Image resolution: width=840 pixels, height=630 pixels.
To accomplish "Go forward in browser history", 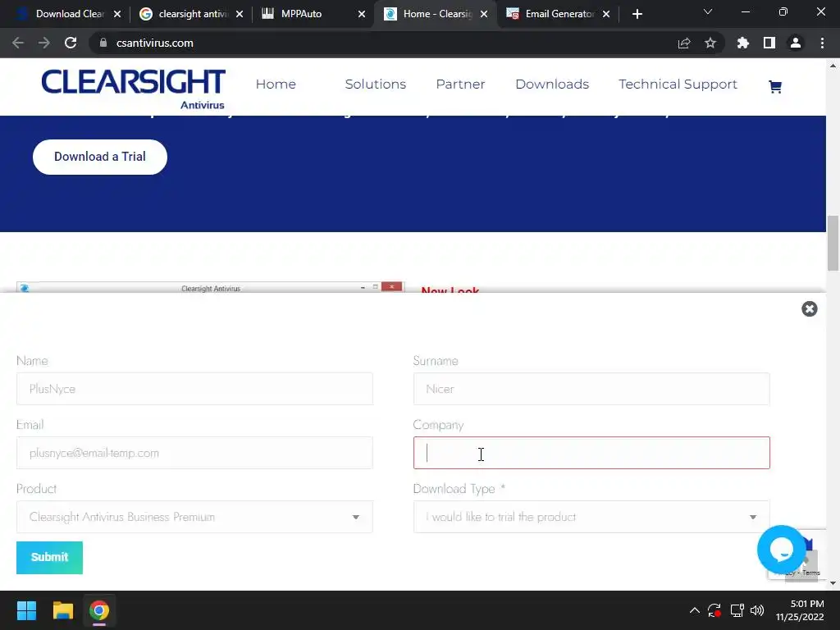I will pos(44,43).
